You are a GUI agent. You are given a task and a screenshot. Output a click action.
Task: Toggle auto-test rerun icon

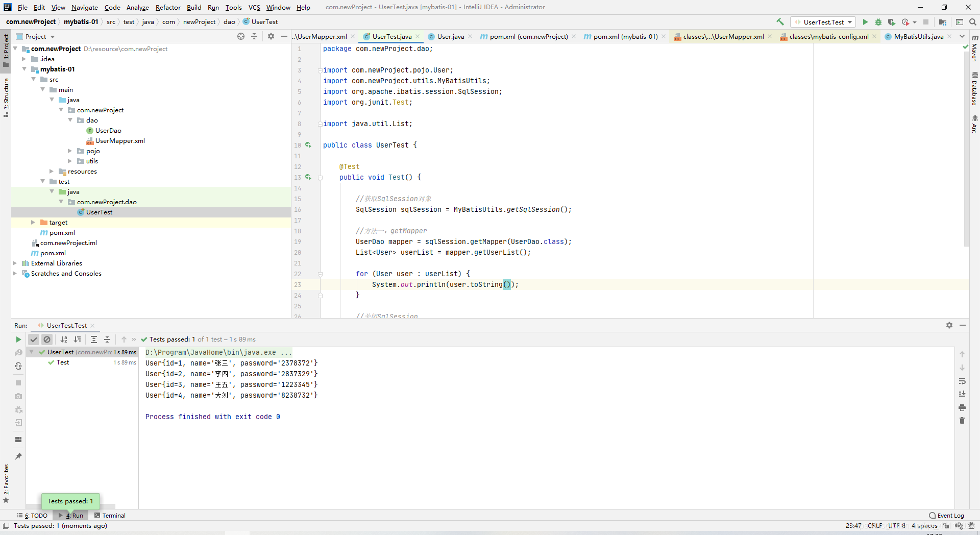(x=18, y=366)
